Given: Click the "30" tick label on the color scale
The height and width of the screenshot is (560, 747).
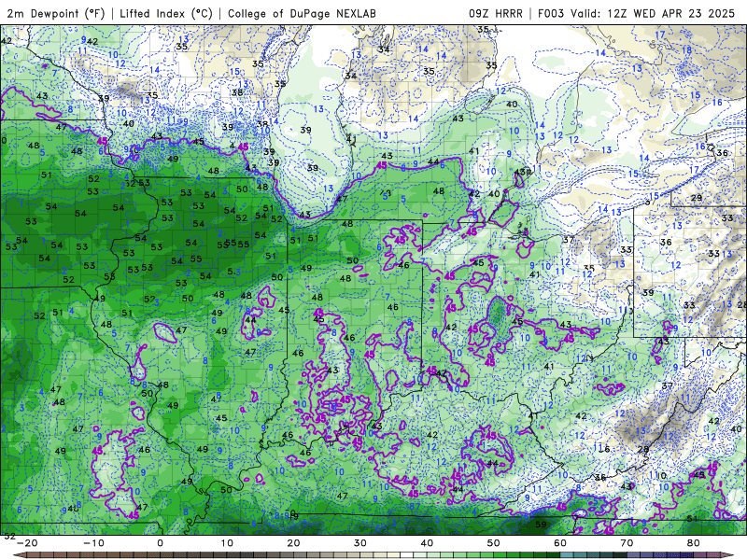Looking at the screenshot, I should (360, 543).
